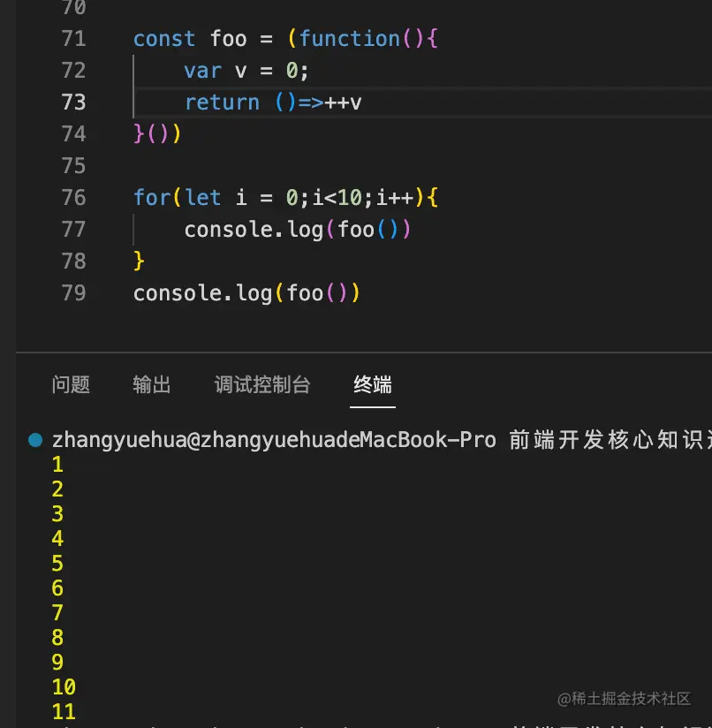Click line number 79 in the gutter

(74, 293)
